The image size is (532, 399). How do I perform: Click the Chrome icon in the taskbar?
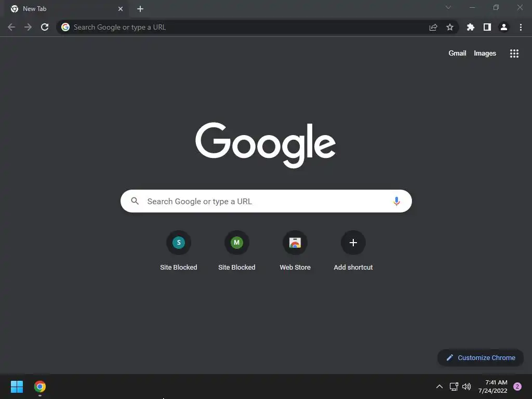point(40,387)
